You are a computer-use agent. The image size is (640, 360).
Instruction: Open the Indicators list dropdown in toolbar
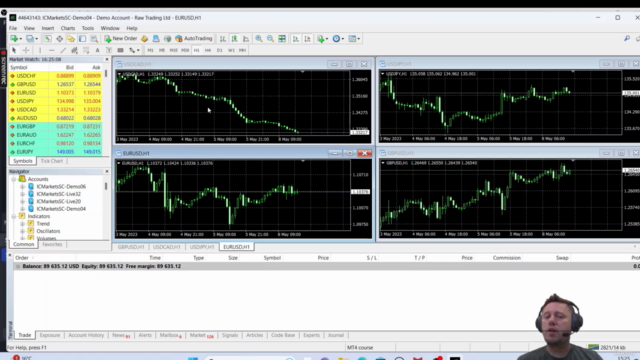pos(322,39)
